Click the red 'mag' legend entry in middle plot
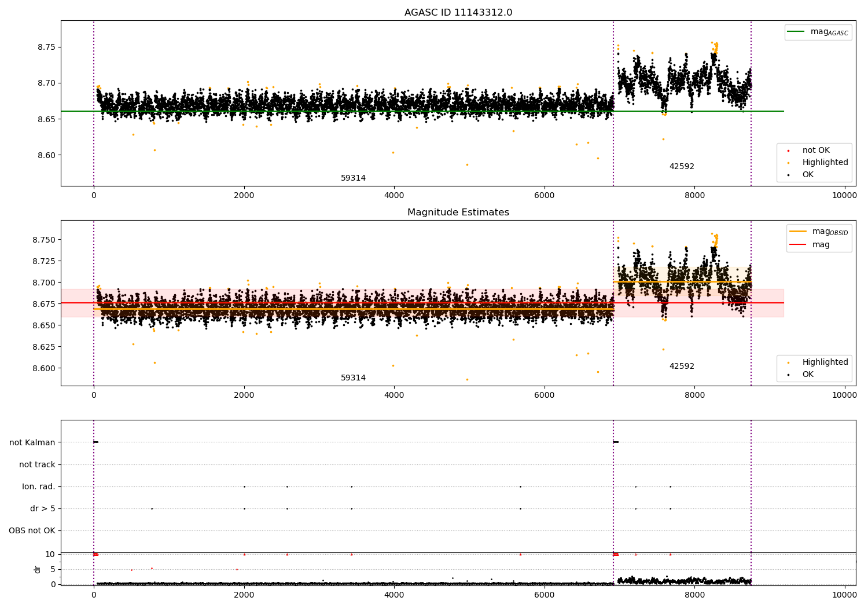 (x=810, y=245)
